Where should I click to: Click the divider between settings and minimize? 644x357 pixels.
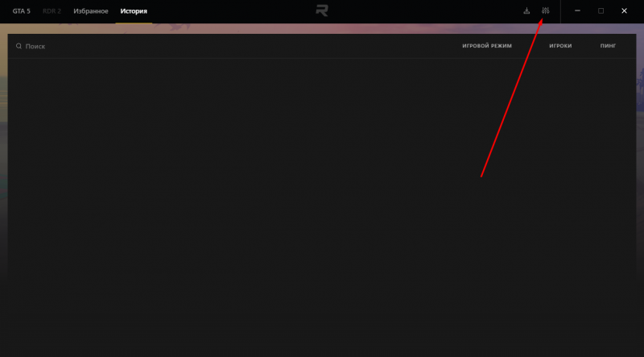560,11
